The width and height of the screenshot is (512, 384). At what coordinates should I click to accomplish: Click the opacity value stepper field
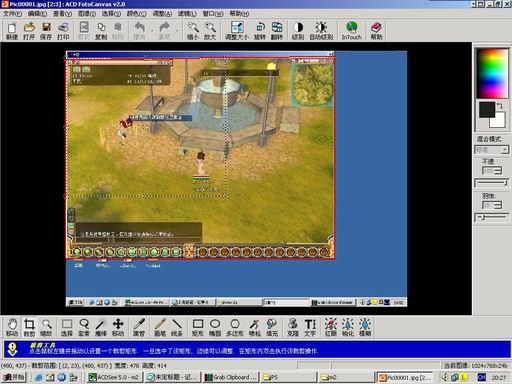coord(492,171)
